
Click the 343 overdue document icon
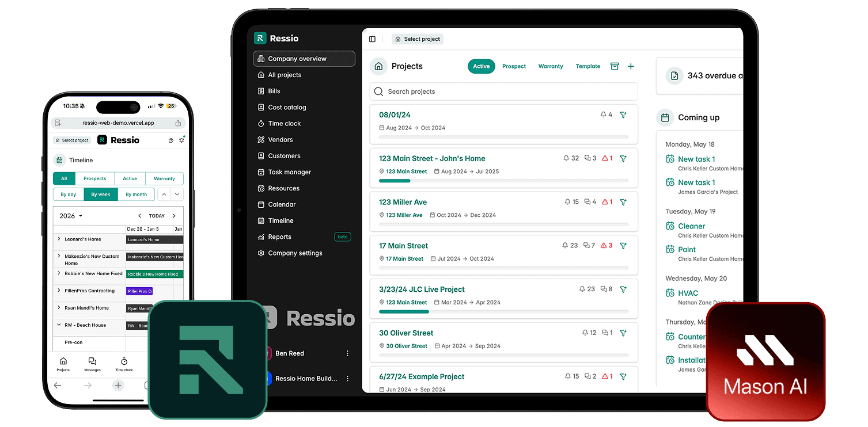(674, 76)
